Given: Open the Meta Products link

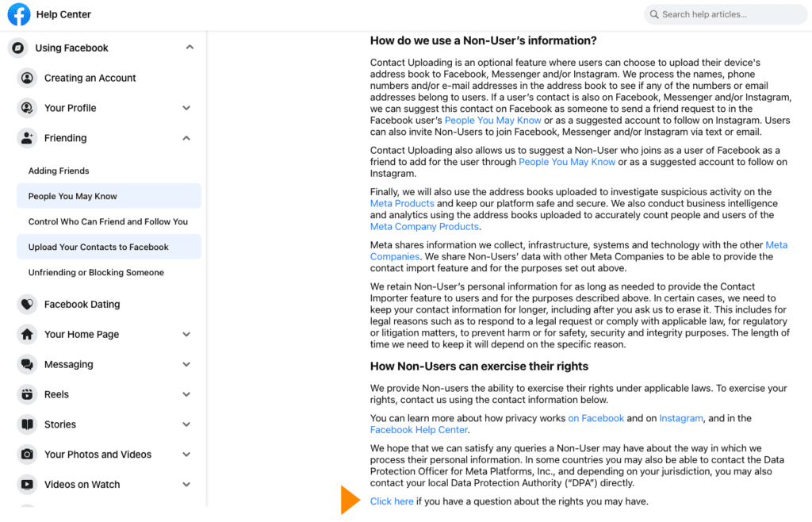Looking at the screenshot, I should pyautogui.click(x=402, y=204).
